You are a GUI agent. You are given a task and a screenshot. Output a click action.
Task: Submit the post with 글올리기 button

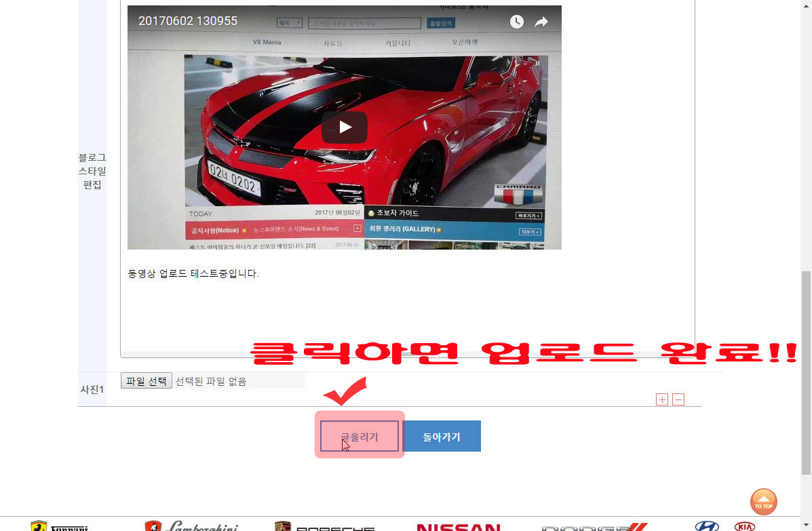tap(360, 436)
